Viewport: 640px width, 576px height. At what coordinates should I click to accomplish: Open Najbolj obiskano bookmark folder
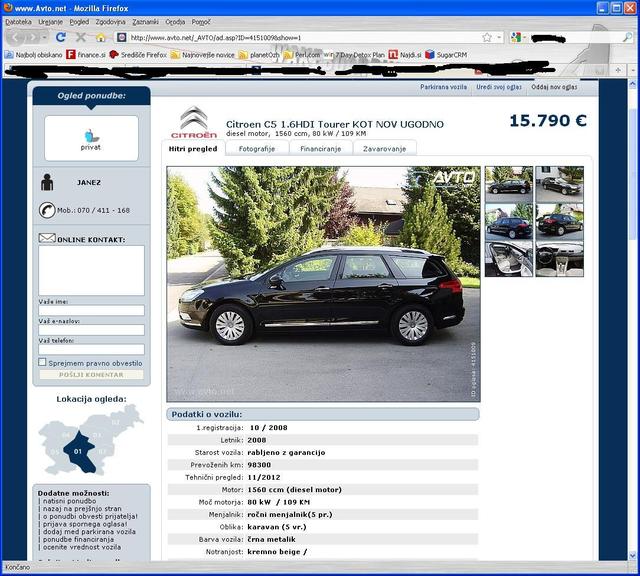(x=34, y=55)
